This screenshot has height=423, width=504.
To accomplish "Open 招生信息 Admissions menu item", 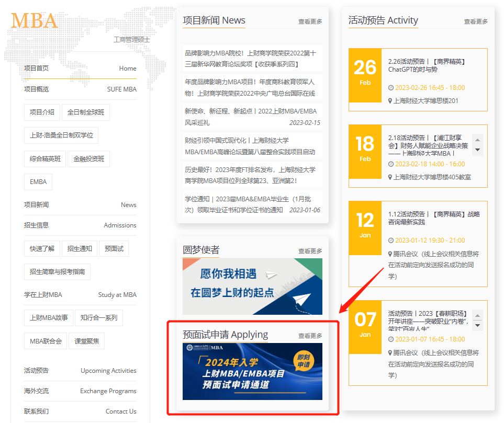I will pos(80,225).
